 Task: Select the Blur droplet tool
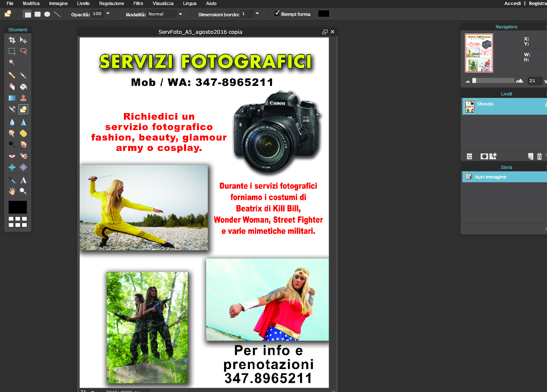(12, 122)
